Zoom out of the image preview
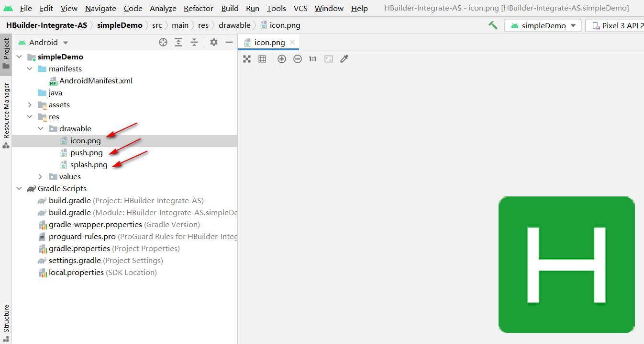 point(298,59)
